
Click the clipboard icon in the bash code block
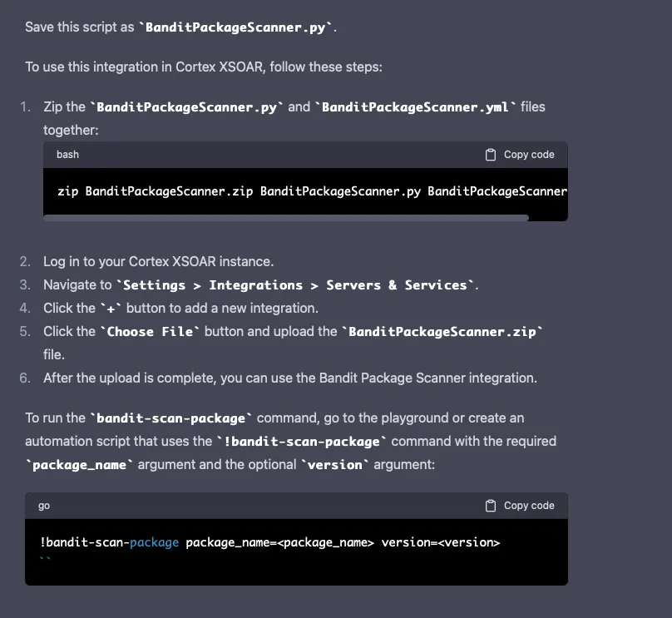(x=491, y=155)
